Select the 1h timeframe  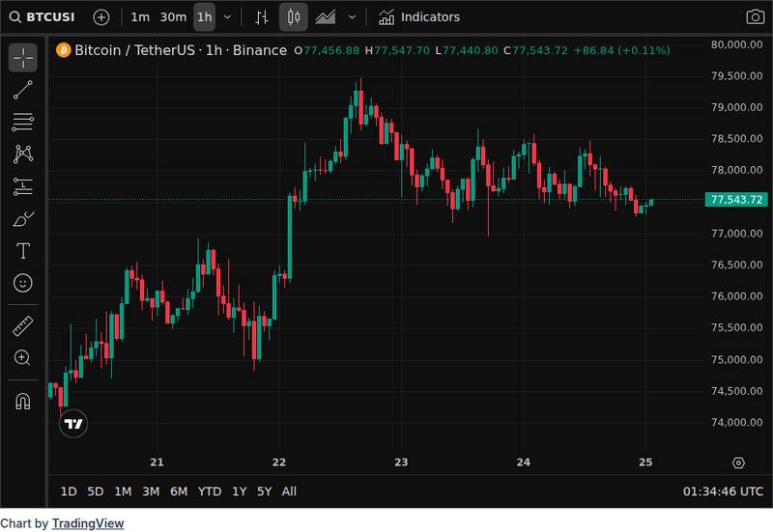[x=204, y=17]
